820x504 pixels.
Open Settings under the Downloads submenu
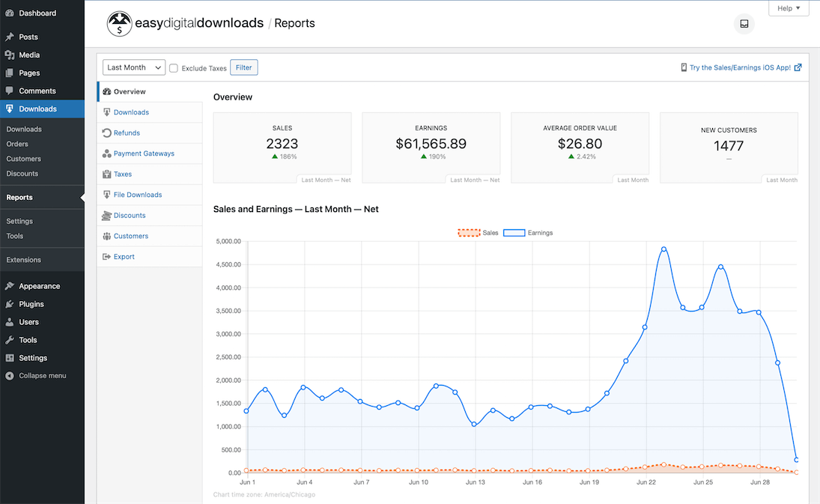(19, 221)
